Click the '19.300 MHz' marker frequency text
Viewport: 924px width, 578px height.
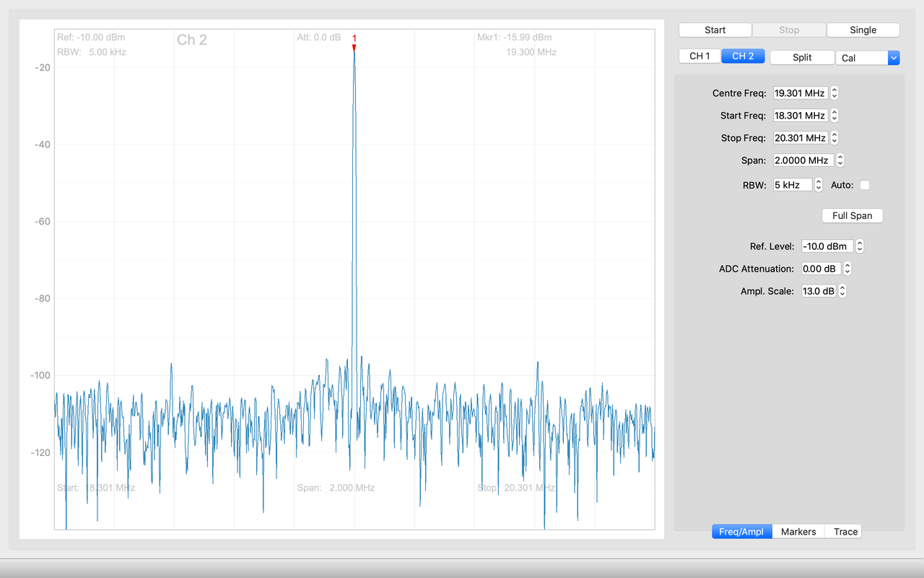[531, 52]
